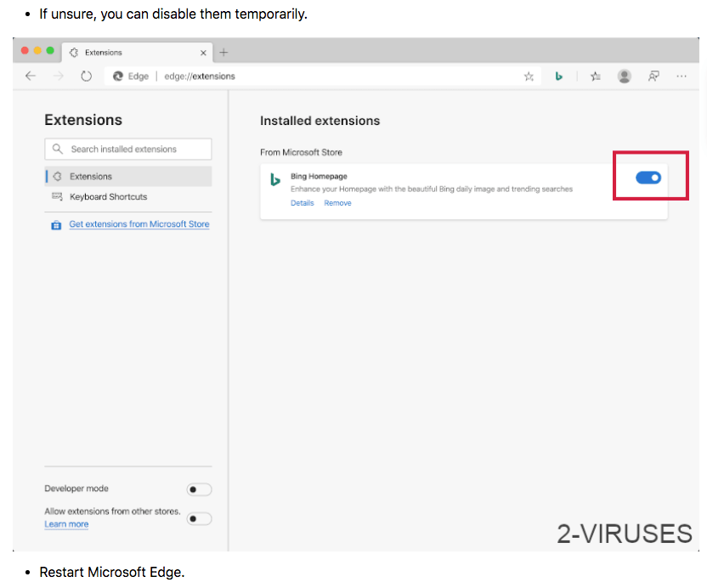Image resolution: width=707 pixels, height=588 pixels.
Task: Open the user profile avatar
Action: point(624,76)
